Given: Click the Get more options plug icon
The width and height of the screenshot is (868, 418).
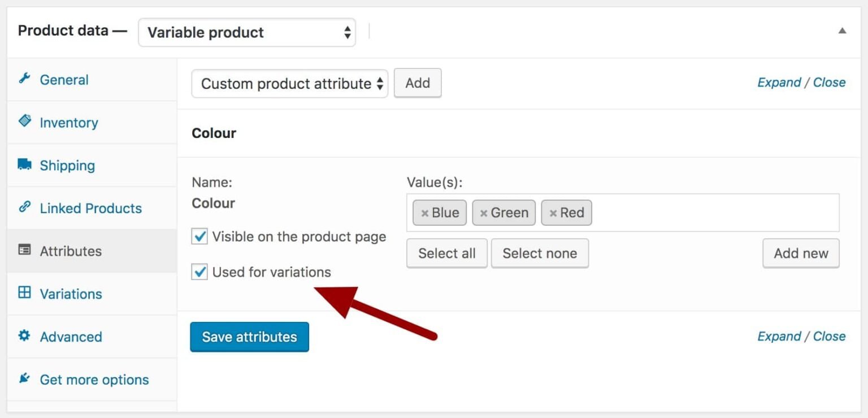Looking at the screenshot, I should coord(24,379).
